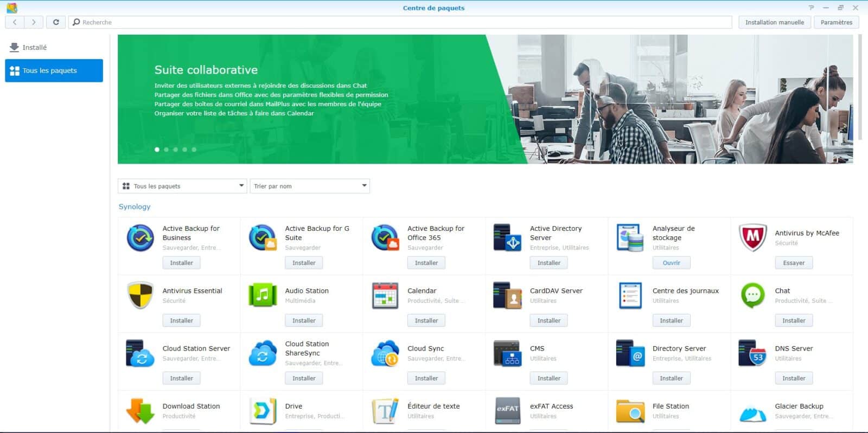This screenshot has height=433, width=868.
Task: Open the Download Station arrows icon
Action: (x=140, y=411)
